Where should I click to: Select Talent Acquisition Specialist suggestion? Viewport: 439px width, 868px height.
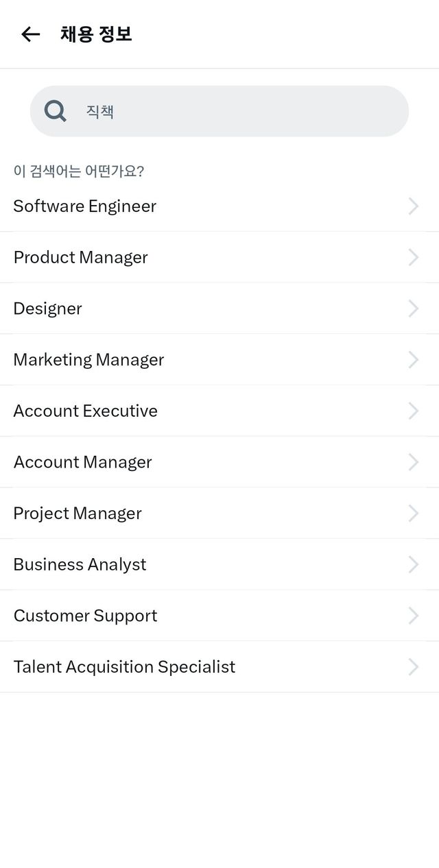click(125, 667)
